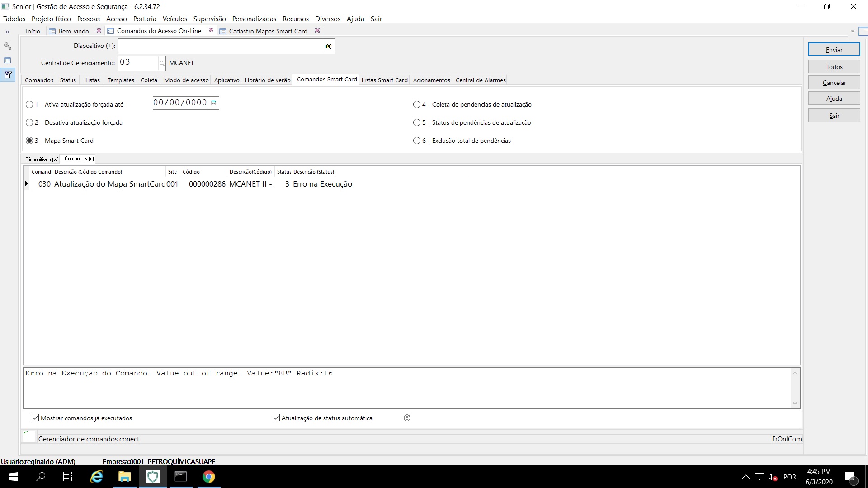Screen dimensions: 868x488
Task: Expand the collapsed sidebar with double chevron
Action: click(x=8, y=32)
